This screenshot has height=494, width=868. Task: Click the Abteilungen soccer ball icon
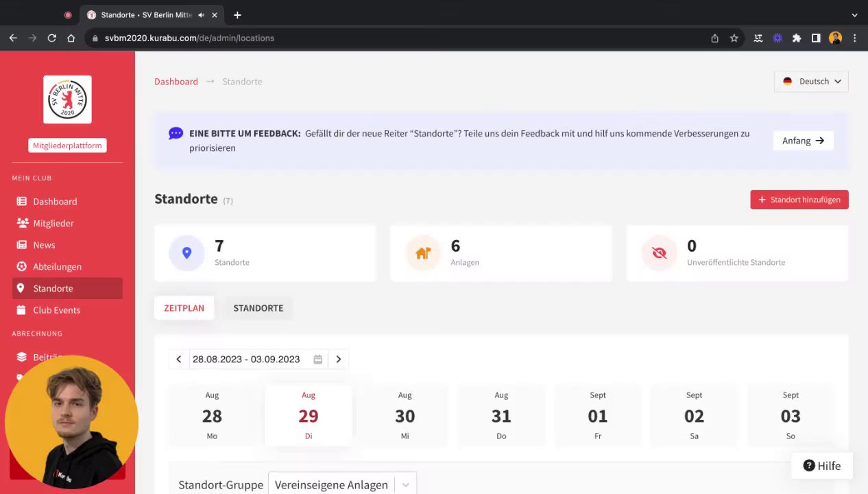pos(22,267)
